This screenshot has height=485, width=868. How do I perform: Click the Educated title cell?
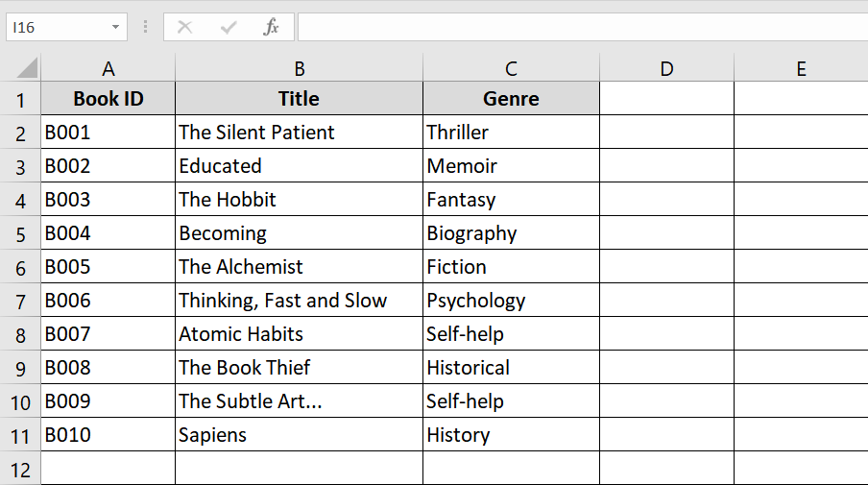point(299,166)
